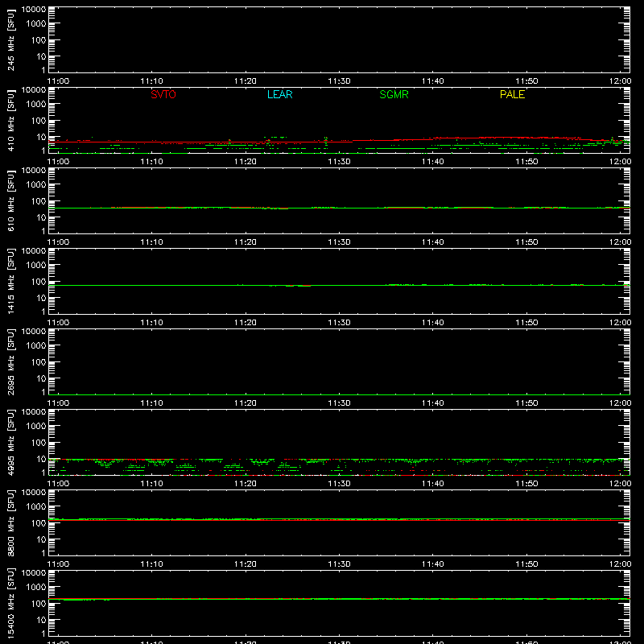Click 12:00 tick label below 245 MHz plot
The height and width of the screenshot is (644, 644).
click(x=620, y=81)
